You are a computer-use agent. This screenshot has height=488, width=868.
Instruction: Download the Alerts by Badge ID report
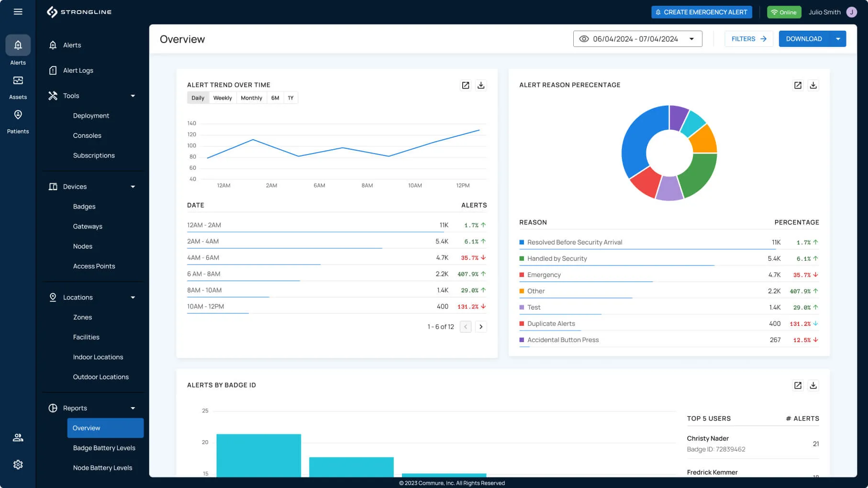tap(813, 385)
